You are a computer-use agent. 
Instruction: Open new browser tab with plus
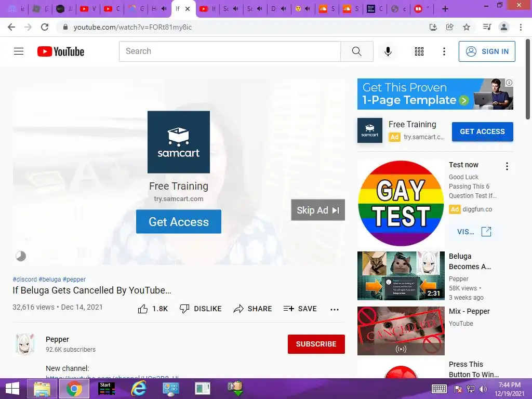[x=445, y=9]
